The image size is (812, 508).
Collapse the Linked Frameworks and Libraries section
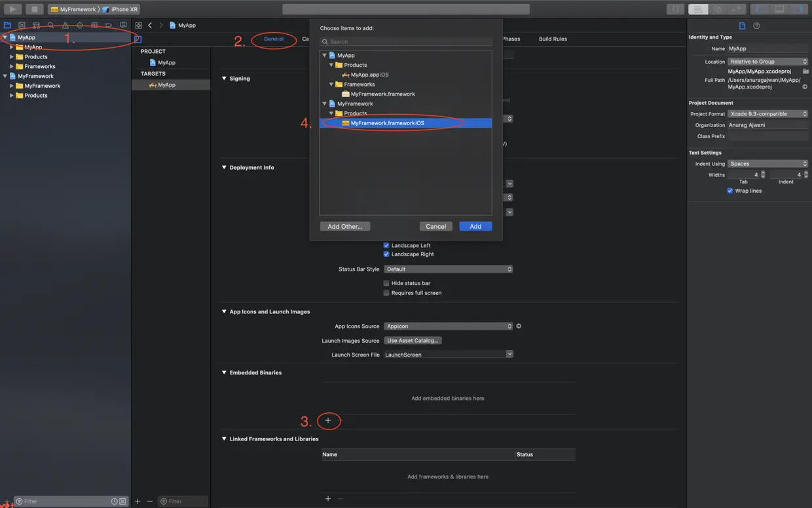224,439
